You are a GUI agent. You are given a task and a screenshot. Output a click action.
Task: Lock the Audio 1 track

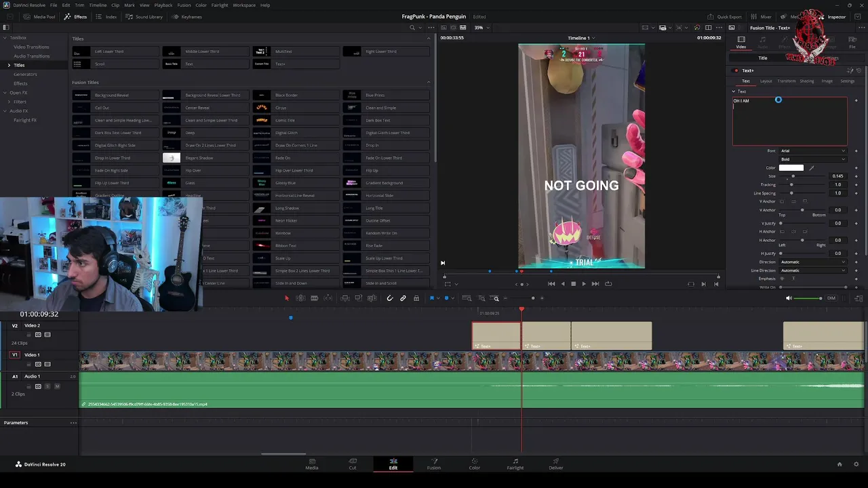(28, 386)
